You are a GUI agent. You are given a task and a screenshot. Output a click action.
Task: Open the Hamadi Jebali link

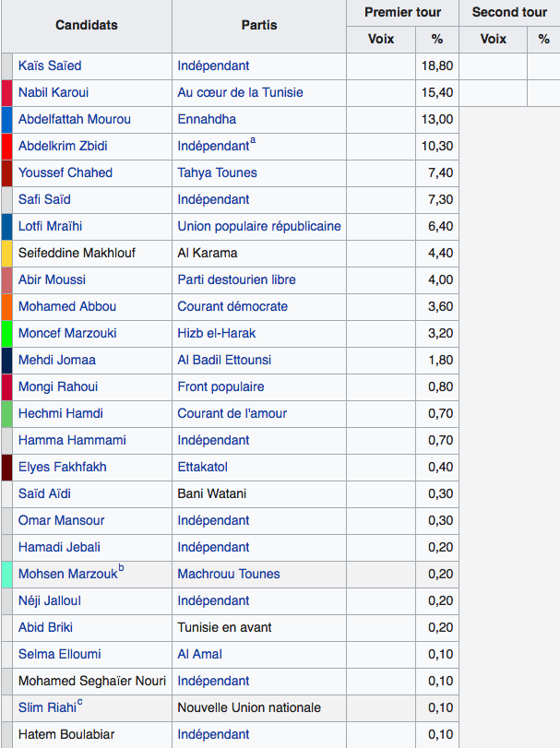[59, 547]
